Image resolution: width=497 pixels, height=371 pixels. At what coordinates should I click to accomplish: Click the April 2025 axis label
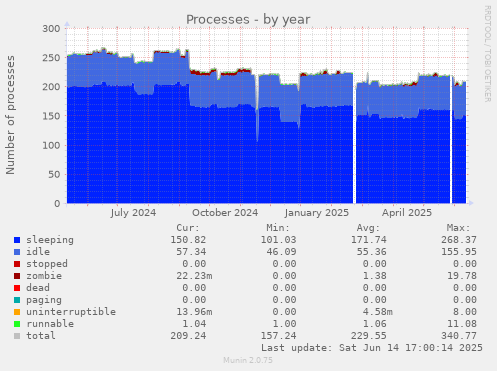point(407,213)
